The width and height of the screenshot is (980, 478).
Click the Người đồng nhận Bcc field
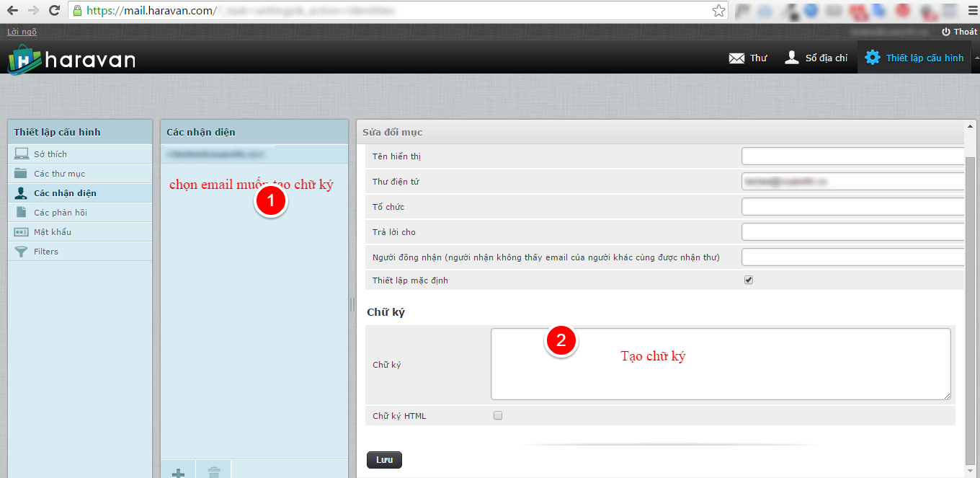click(x=852, y=257)
